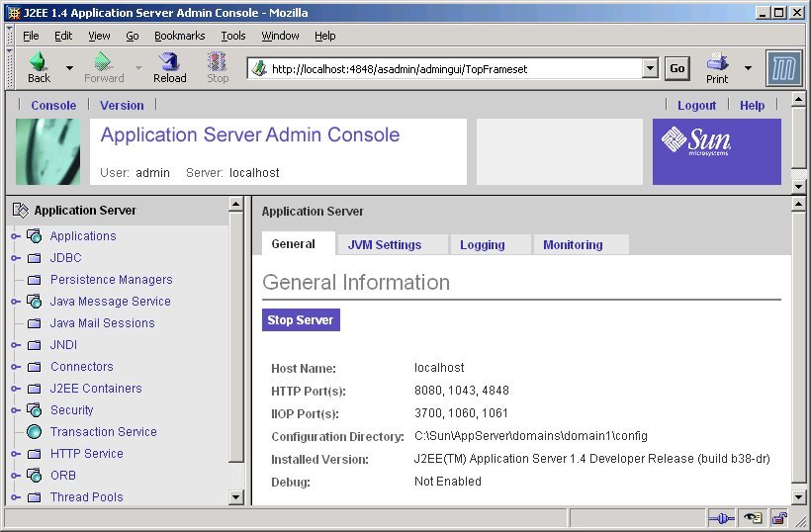Click the Application Server root tree icon

(20, 210)
